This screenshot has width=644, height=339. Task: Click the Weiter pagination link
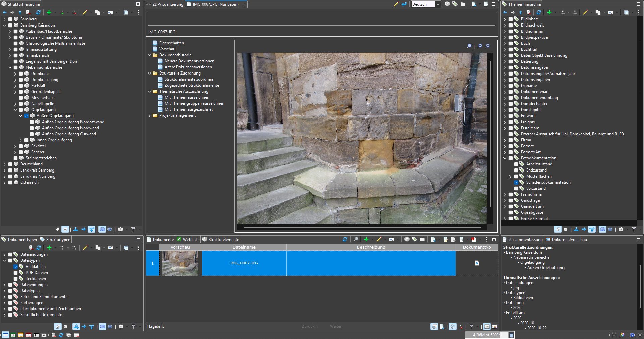(335, 326)
